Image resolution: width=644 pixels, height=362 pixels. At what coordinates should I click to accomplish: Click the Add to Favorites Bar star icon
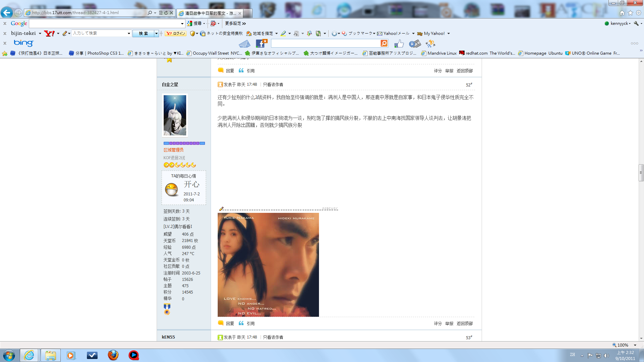pyautogui.click(x=4, y=53)
